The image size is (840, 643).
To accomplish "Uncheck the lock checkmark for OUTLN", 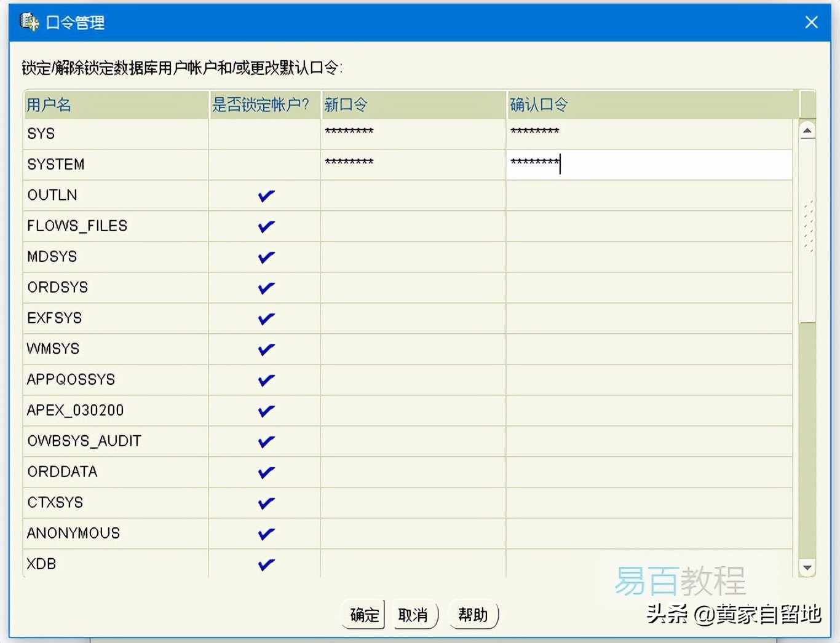I will point(266,195).
